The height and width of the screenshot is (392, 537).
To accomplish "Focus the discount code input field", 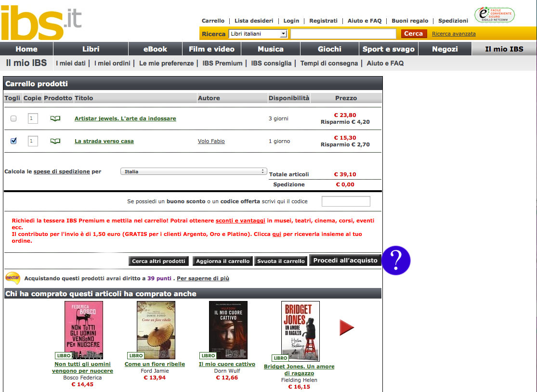I will [346, 201].
